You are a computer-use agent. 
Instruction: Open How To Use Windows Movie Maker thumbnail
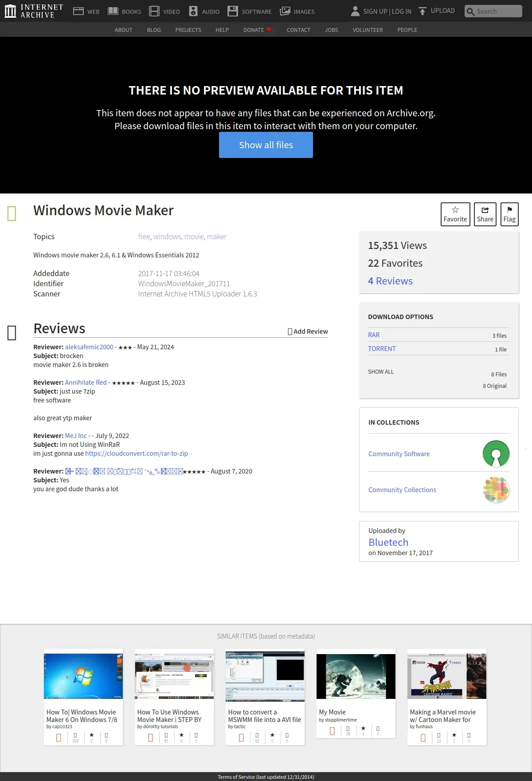pos(174,676)
